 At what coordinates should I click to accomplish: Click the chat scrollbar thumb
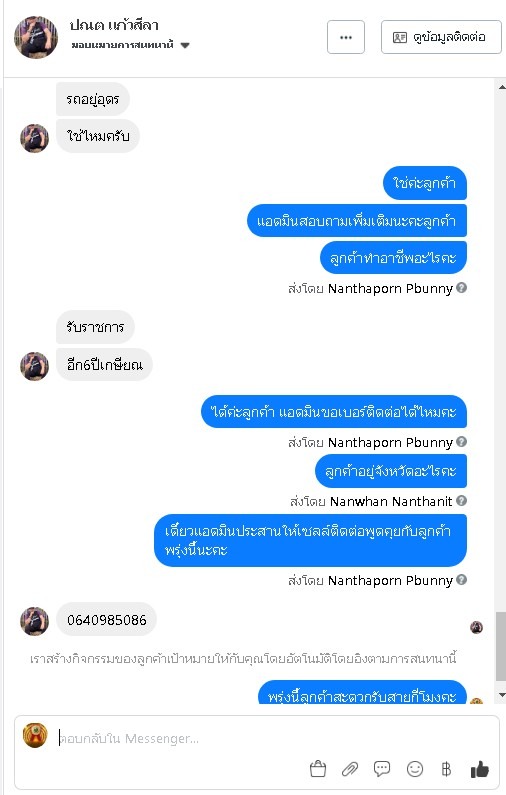tap(500, 645)
